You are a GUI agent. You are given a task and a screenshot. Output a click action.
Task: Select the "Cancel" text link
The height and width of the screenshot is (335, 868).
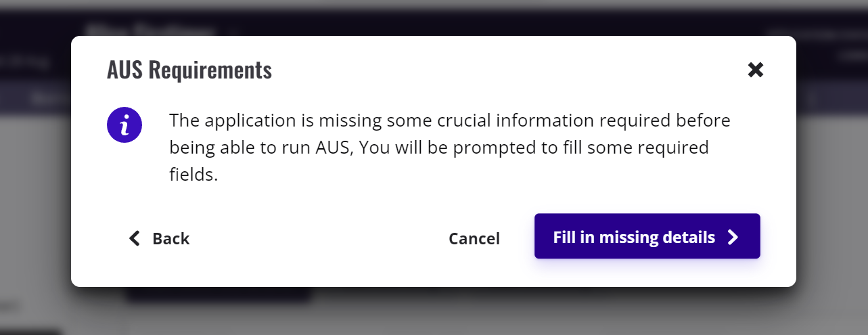[474, 238]
